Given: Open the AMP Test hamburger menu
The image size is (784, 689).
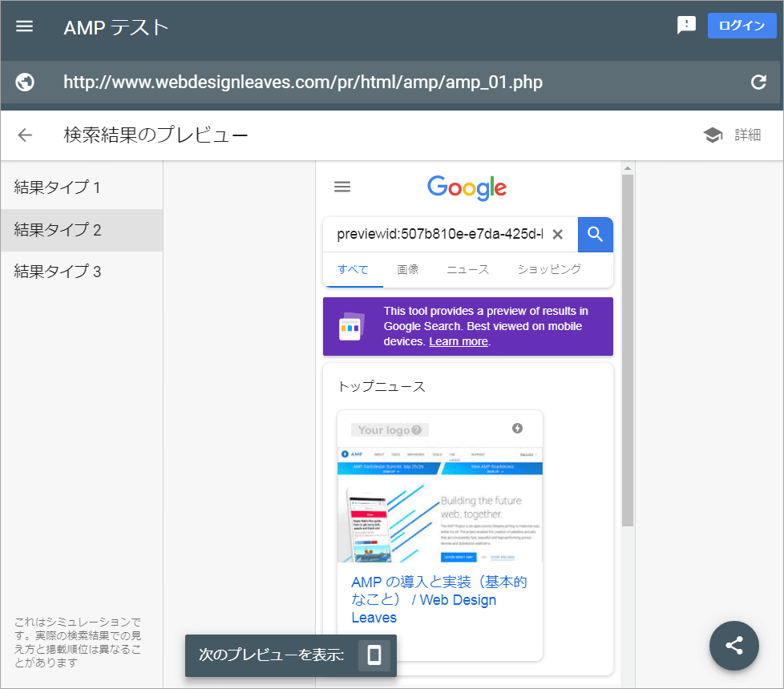Looking at the screenshot, I should (x=25, y=26).
